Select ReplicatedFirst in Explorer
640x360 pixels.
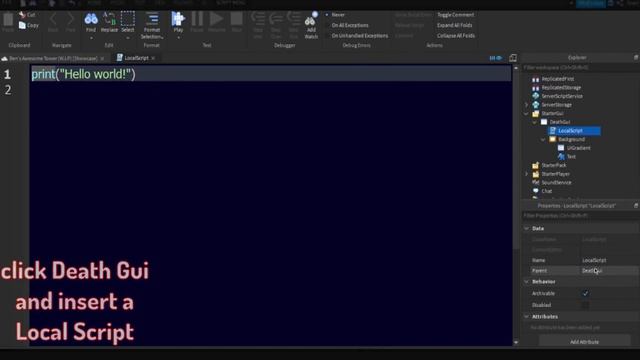(558, 79)
